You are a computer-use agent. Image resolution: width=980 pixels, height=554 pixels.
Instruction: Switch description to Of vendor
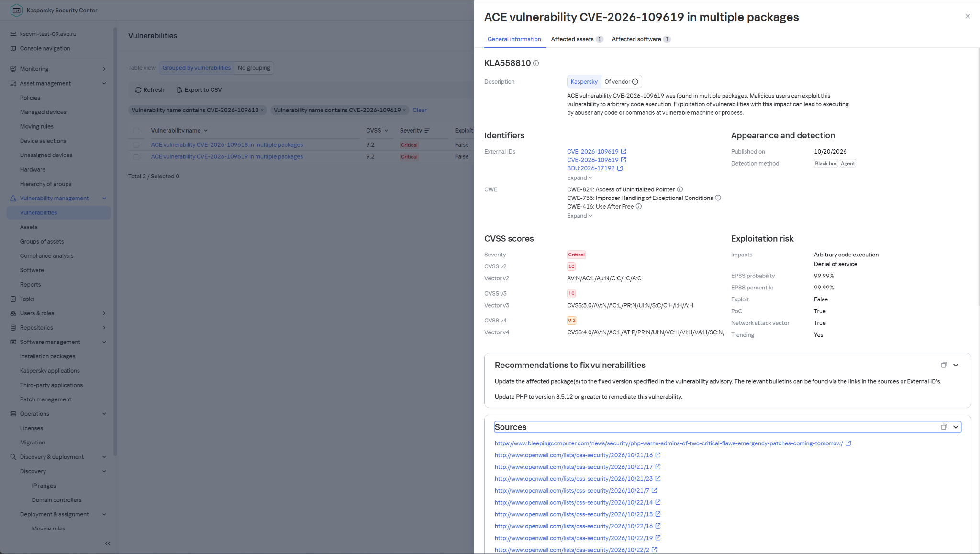point(621,82)
